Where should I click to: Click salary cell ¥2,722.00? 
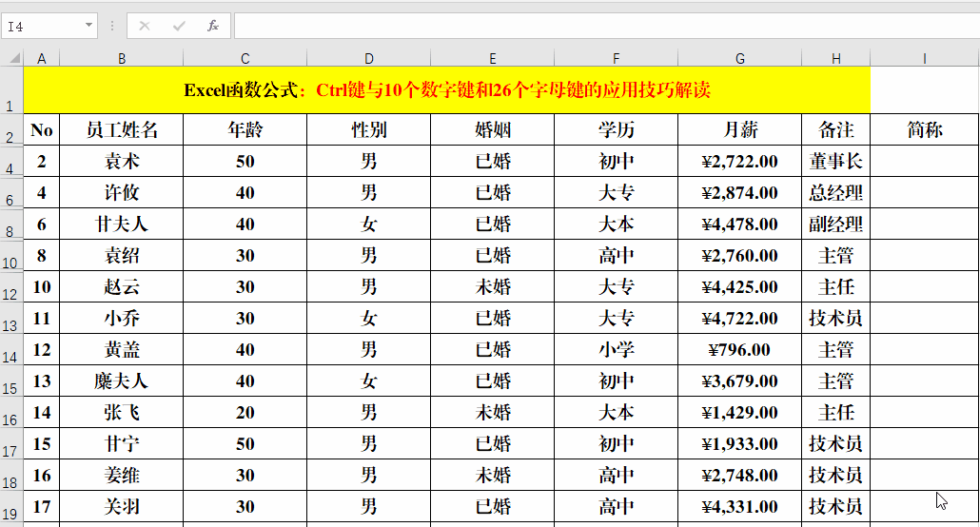(740, 162)
